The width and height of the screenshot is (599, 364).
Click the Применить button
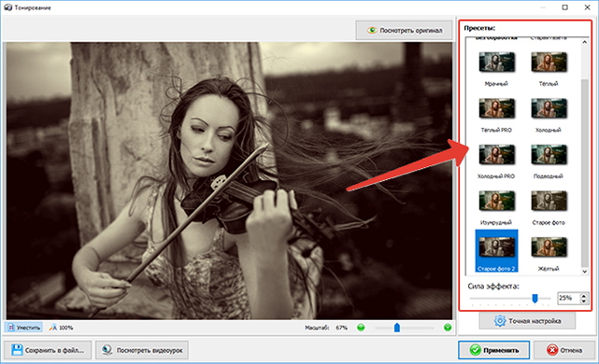(494, 350)
